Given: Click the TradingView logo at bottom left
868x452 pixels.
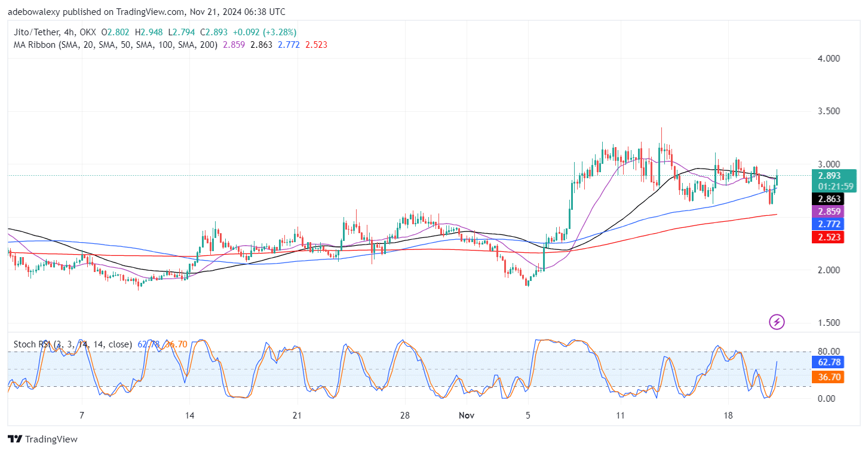Looking at the screenshot, I should click(42, 439).
